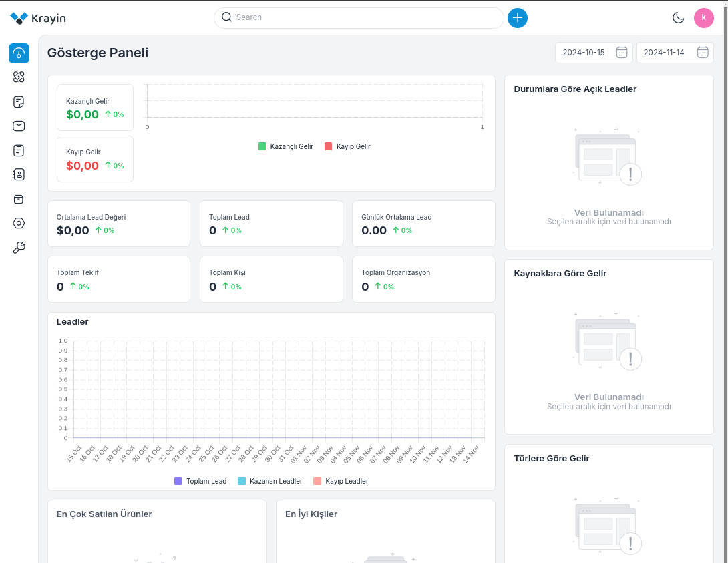Toggle the Kazançlı Gelir series in the legend
Image resolution: width=728 pixels, height=563 pixels.
point(286,146)
